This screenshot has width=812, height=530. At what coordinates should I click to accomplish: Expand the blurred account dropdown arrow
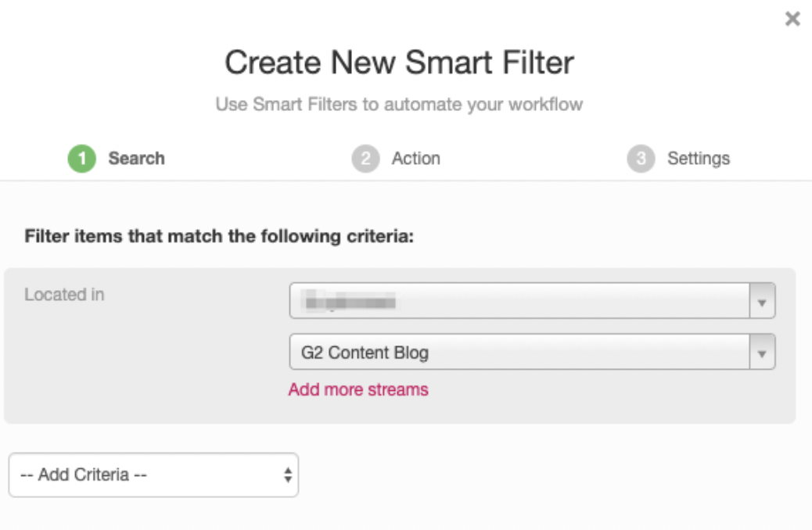tap(762, 301)
